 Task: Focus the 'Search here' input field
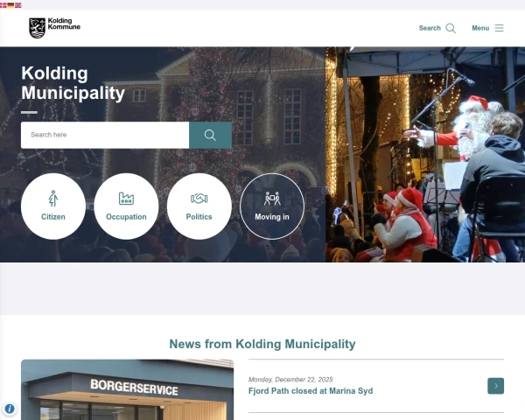105,135
